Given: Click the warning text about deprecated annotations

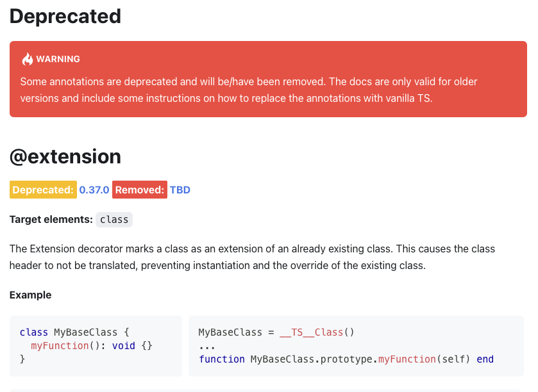Looking at the screenshot, I should click(249, 90).
